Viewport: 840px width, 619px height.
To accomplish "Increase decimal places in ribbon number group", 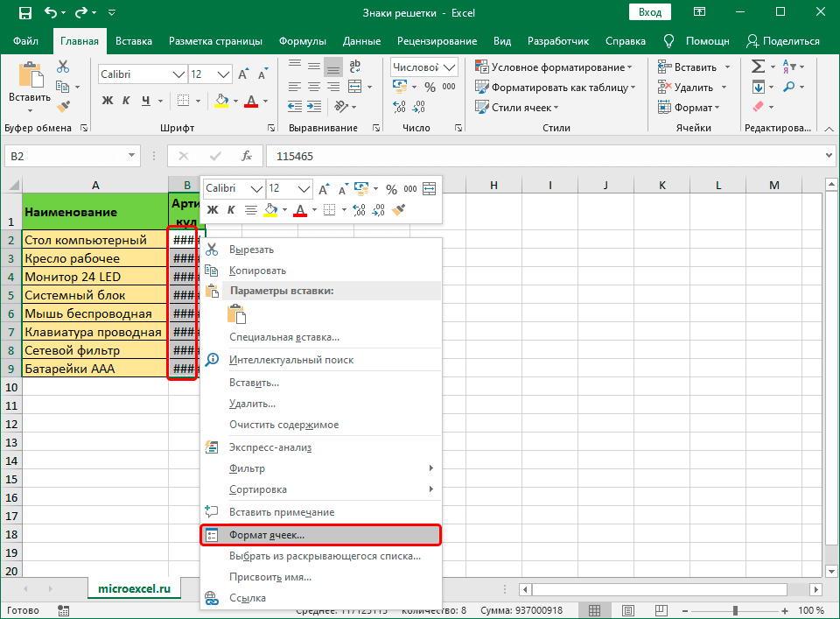I will click(399, 107).
